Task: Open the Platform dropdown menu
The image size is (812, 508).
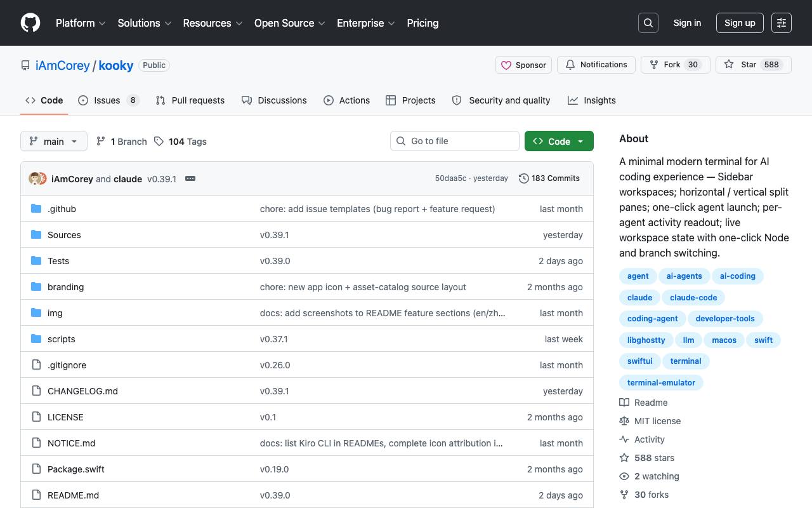Action: tap(81, 23)
